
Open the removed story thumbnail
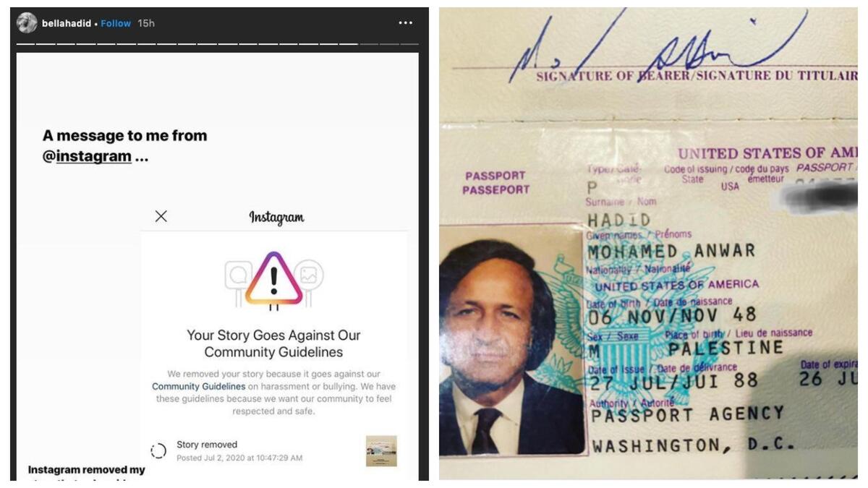click(381, 450)
